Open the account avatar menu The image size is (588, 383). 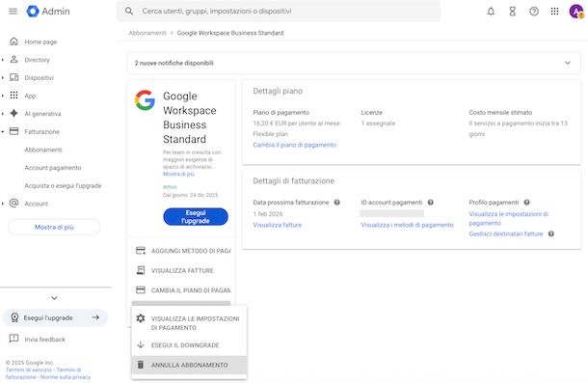point(576,12)
